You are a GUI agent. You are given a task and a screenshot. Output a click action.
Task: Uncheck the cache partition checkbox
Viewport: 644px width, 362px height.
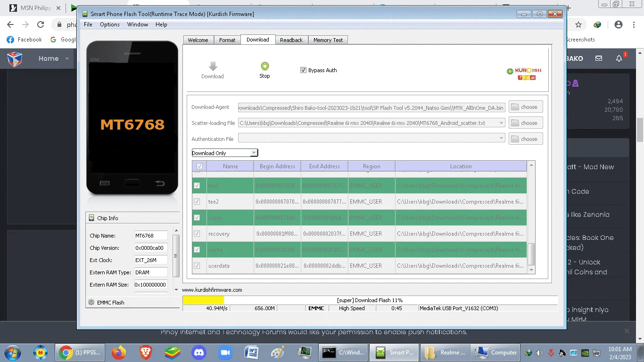197,250
